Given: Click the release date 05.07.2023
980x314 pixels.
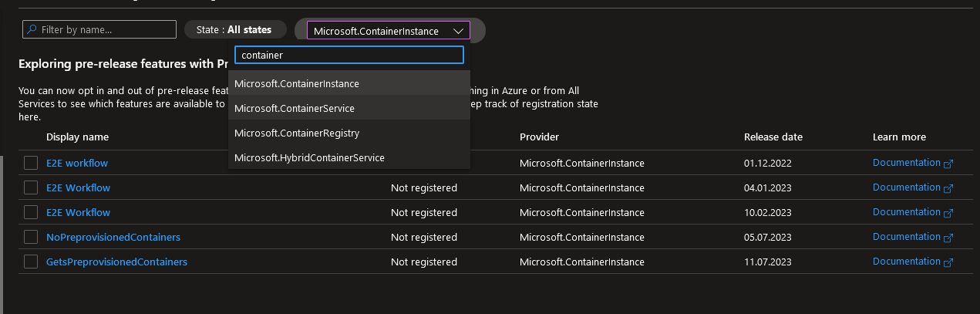Looking at the screenshot, I should (x=768, y=237).
